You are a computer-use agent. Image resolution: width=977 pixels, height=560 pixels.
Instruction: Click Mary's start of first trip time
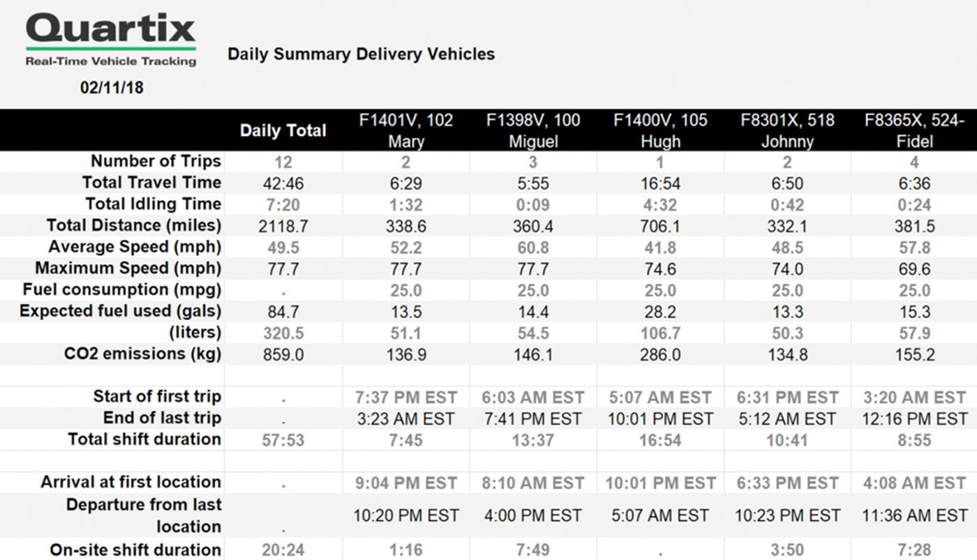tap(405, 398)
